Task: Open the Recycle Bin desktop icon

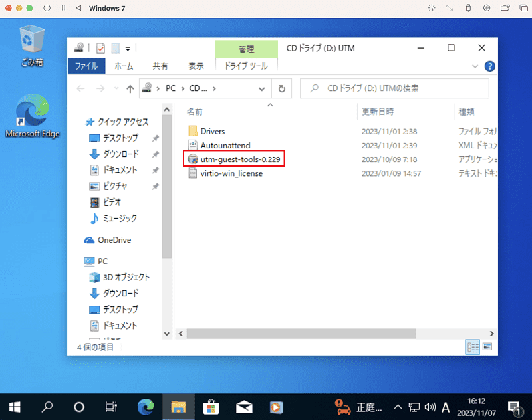Action: coord(32,45)
